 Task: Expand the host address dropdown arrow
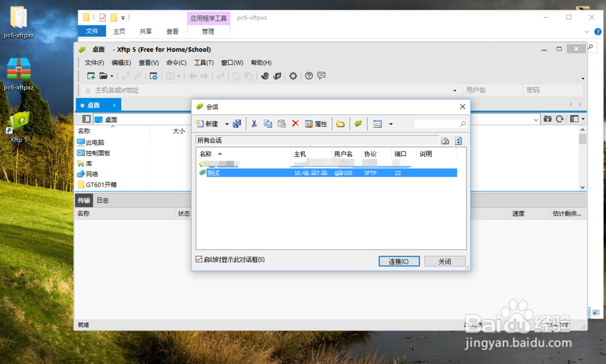coord(454,90)
